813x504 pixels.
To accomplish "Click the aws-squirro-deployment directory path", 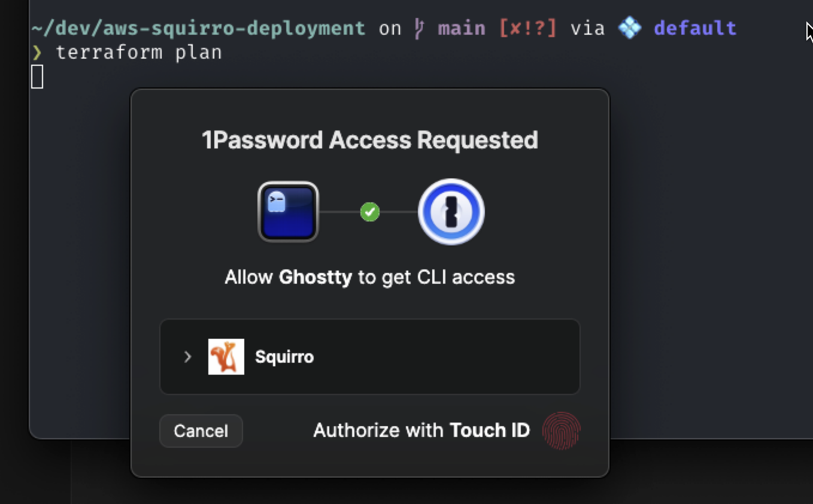I will tap(198, 28).
